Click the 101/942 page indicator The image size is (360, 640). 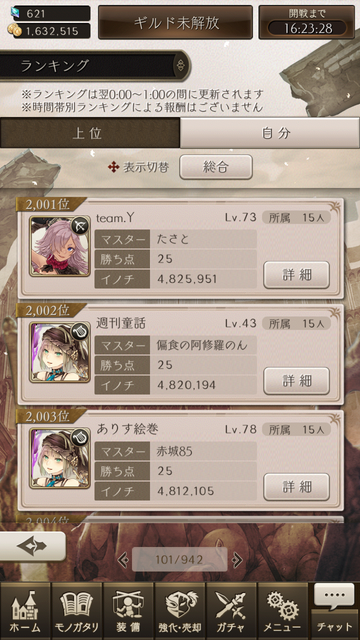coord(180,560)
